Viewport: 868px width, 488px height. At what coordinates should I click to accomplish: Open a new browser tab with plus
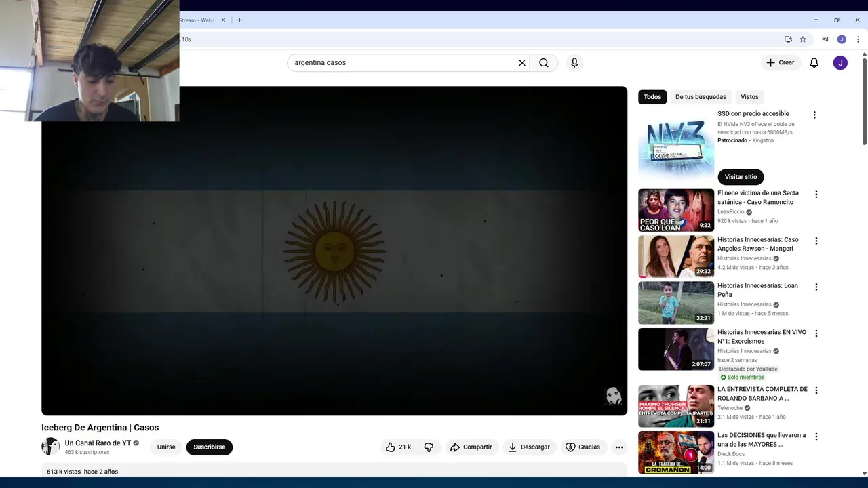(x=239, y=20)
